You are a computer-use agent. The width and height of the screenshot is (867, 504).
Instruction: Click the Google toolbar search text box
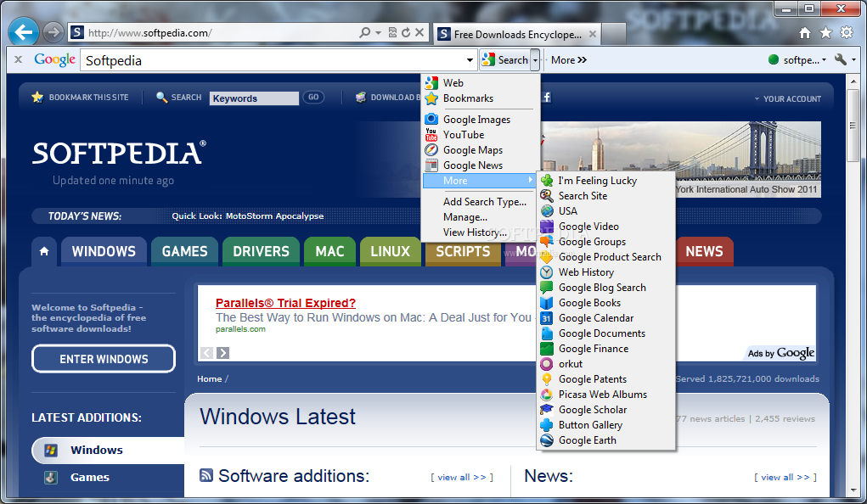[x=274, y=60]
